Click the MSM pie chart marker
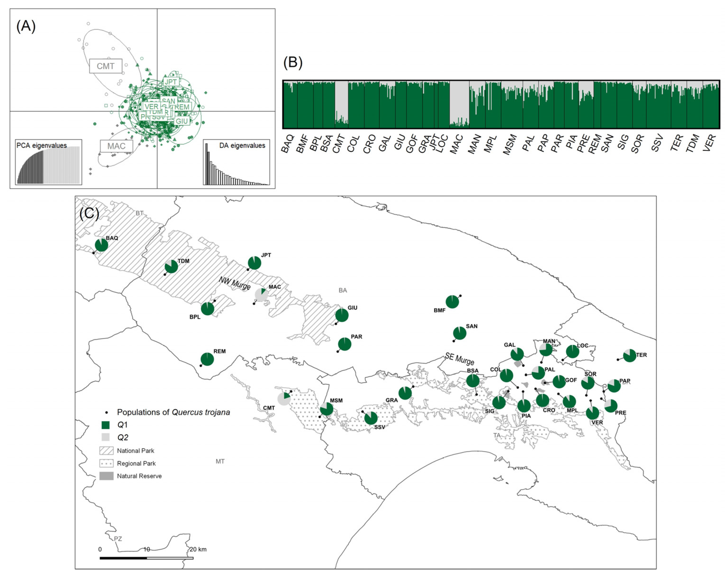Viewport: 728px width, 579px height. pos(326,409)
